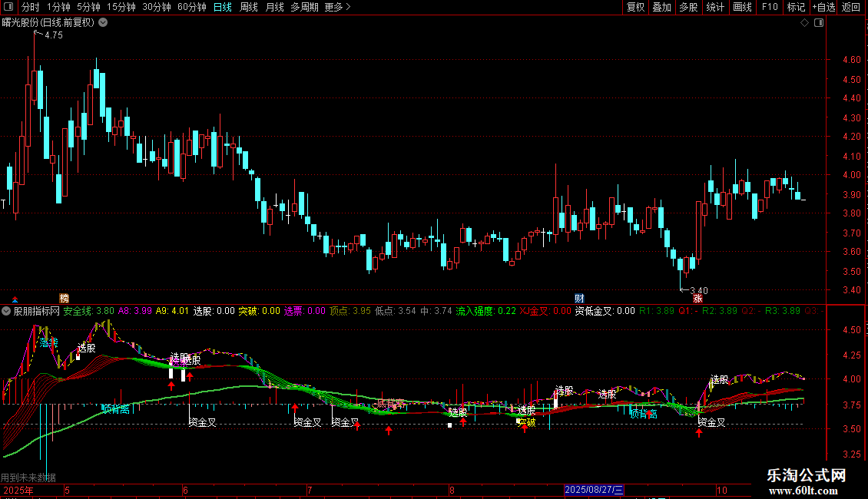Open the dropdown left of 股朋指标网

coord(6,311)
